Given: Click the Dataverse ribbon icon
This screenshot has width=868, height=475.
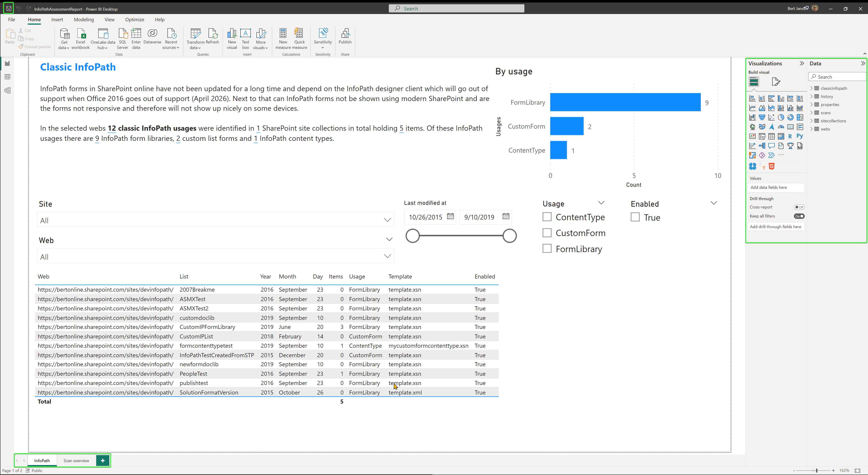Looking at the screenshot, I should [x=152, y=36].
